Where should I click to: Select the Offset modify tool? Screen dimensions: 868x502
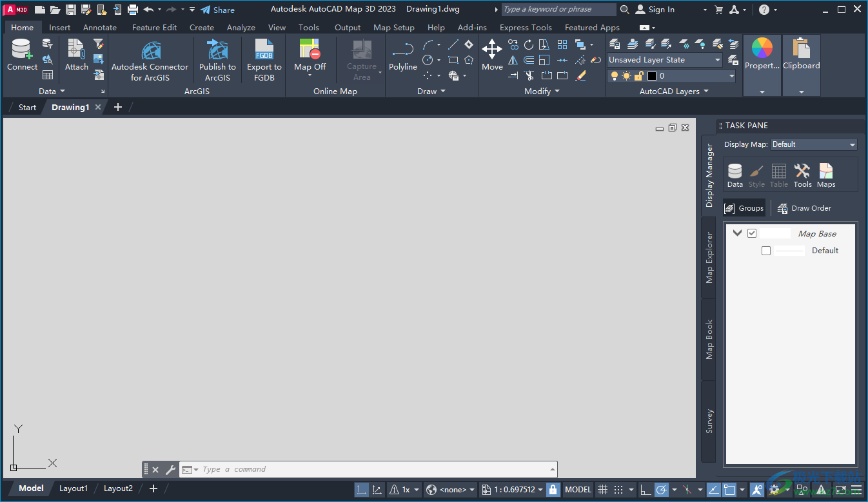(x=529, y=60)
